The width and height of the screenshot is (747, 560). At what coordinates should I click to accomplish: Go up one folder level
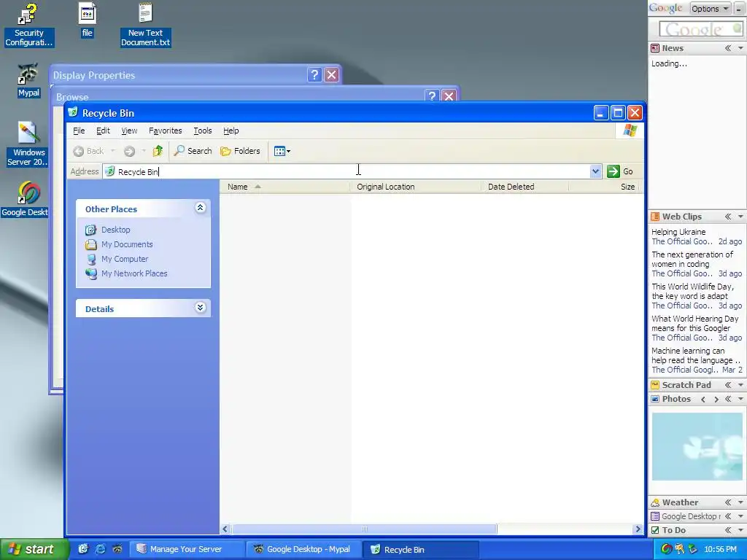point(158,151)
